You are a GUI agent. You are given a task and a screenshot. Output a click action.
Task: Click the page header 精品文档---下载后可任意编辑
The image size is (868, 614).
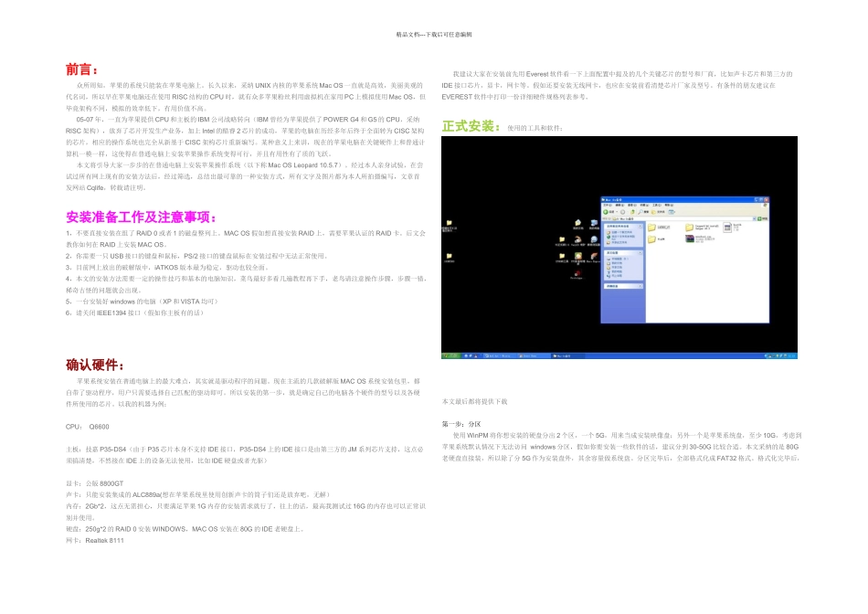(434, 35)
